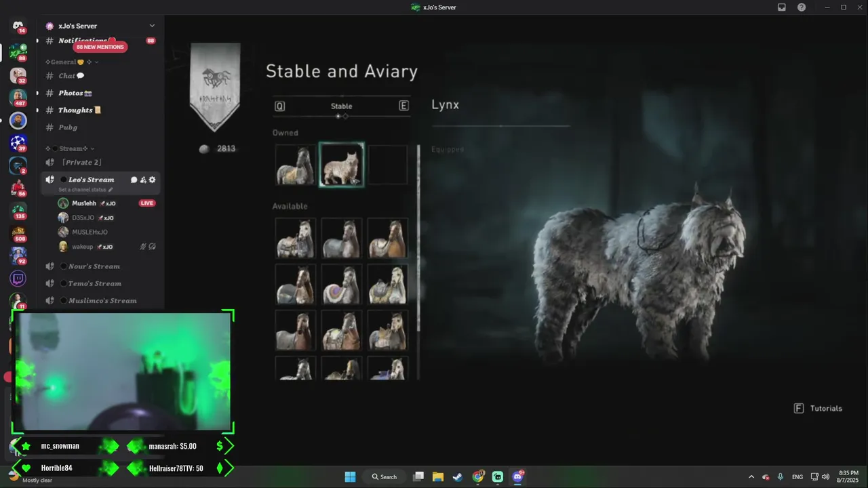Click E key icon for next tab
868x488 pixels.
pos(403,106)
